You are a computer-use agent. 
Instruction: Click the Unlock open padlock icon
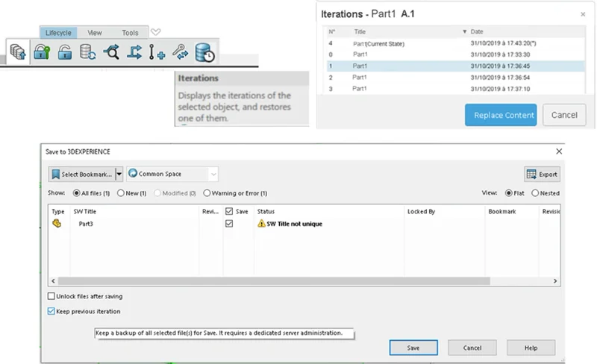click(x=65, y=53)
